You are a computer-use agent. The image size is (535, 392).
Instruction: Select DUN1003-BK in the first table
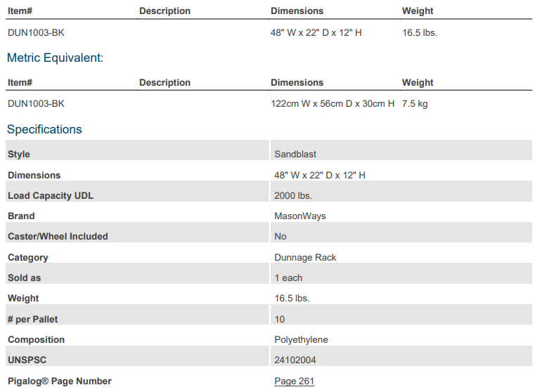point(36,33)
